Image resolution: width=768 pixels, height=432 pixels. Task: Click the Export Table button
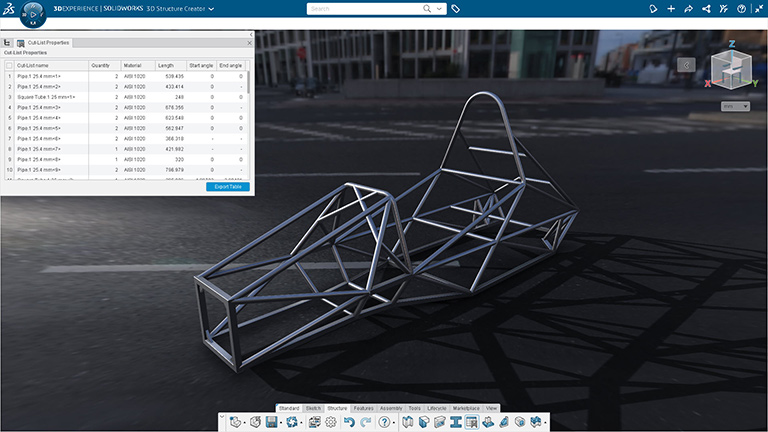pos(228,187)
